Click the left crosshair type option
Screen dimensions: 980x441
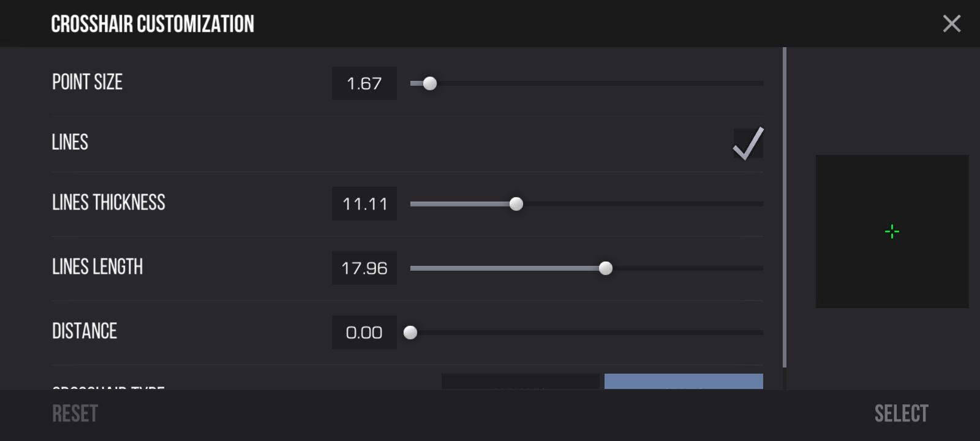click(521, 386)
